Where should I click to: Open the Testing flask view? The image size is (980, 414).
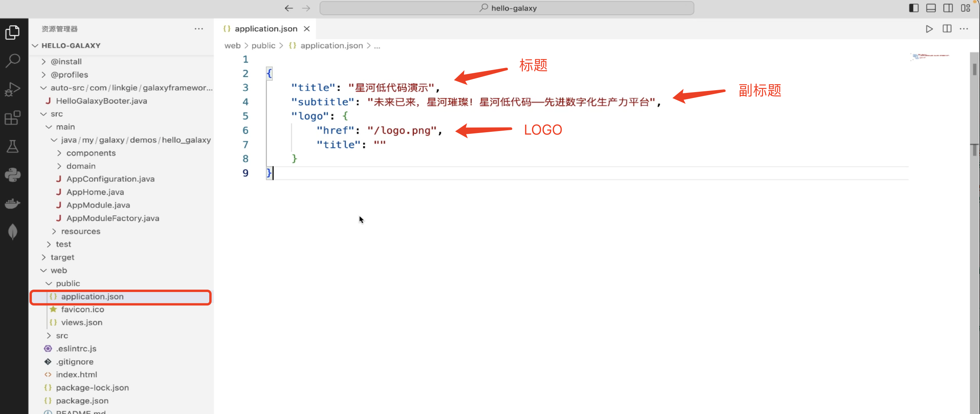[13, 146]
